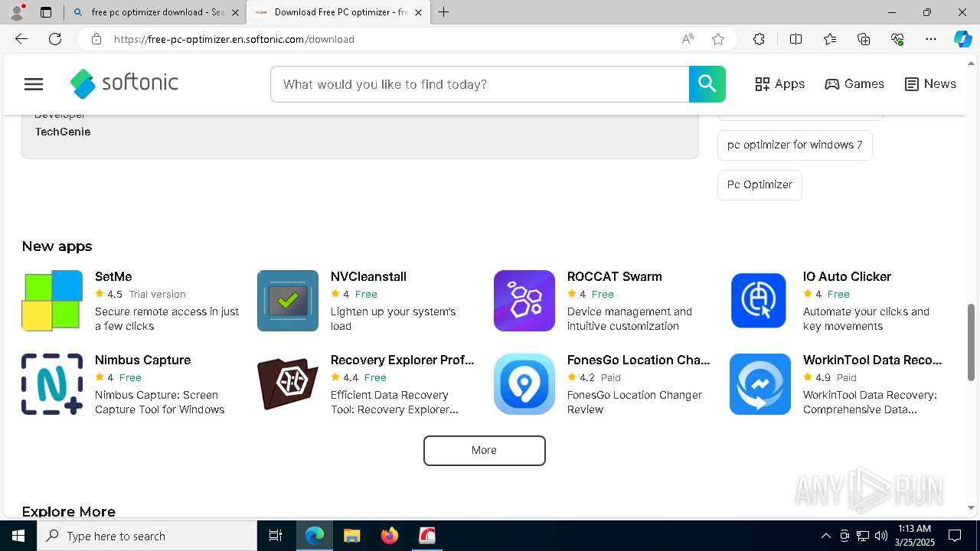The image size is (980, 551).
Task: Click the ROCCAT Swarm app icon
Action: tap(524, 301)
